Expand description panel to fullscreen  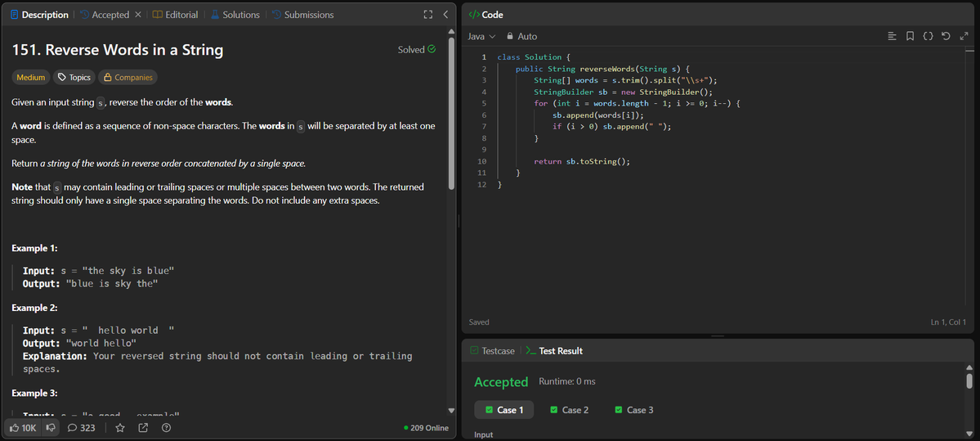pyautogui.click(x=428, y=15)
